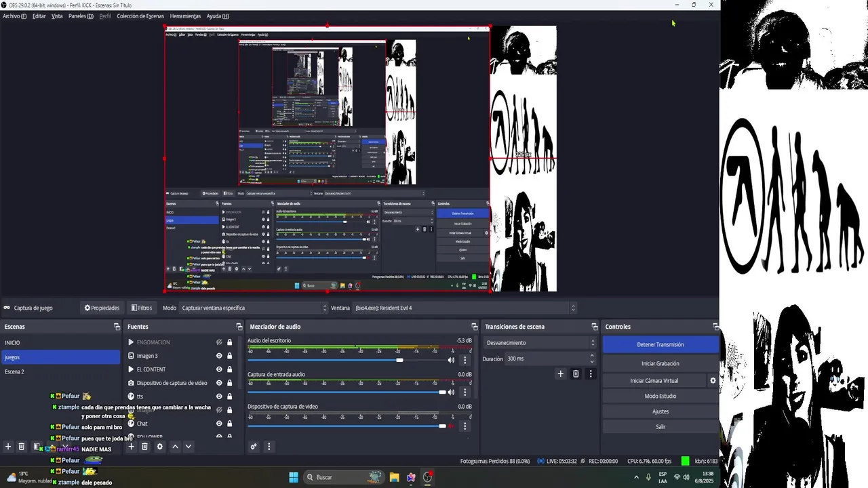The width and height of the screenshot is (868, 488).
Task: Open advanced audio properties gear icon
Action: coord(254,447)
